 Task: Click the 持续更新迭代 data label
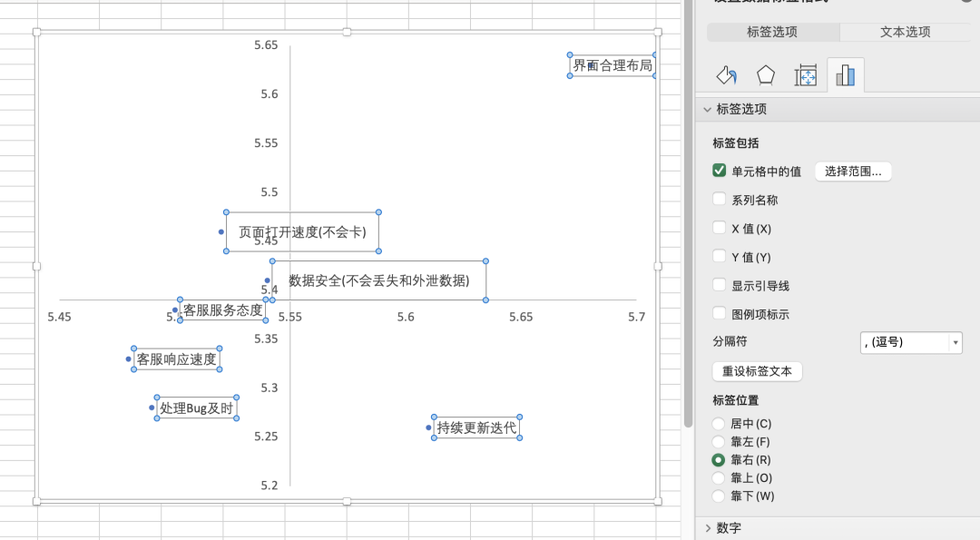(x=477, y=427)
